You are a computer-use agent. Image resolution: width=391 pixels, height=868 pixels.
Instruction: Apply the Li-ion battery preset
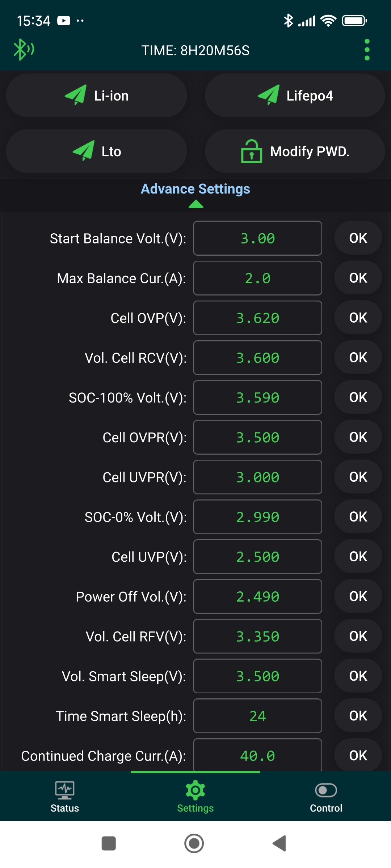(97, 96)
